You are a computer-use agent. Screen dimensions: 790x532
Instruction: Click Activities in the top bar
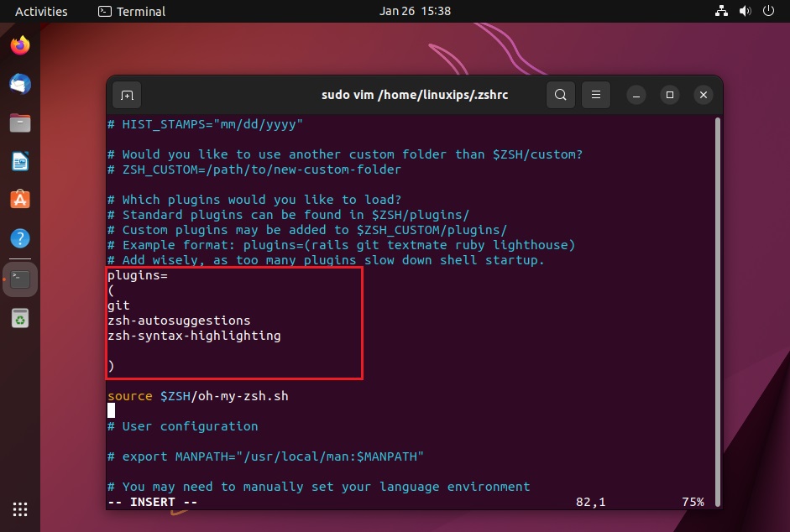tap(40, 11)
